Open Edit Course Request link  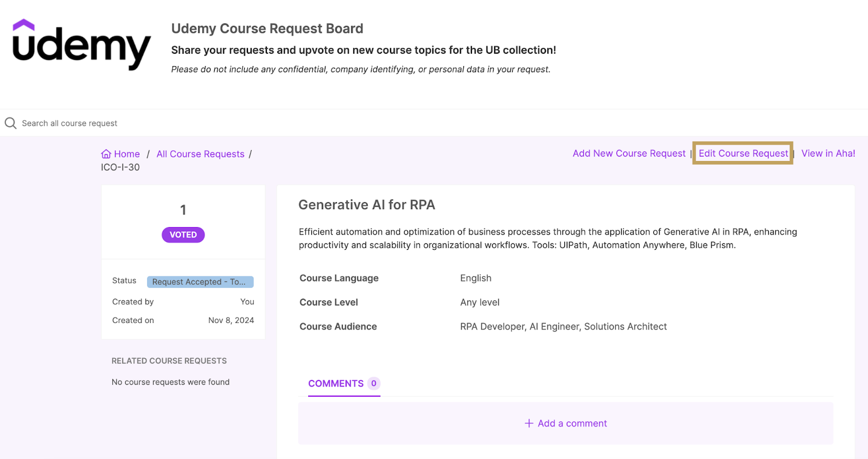coord(743,153)
